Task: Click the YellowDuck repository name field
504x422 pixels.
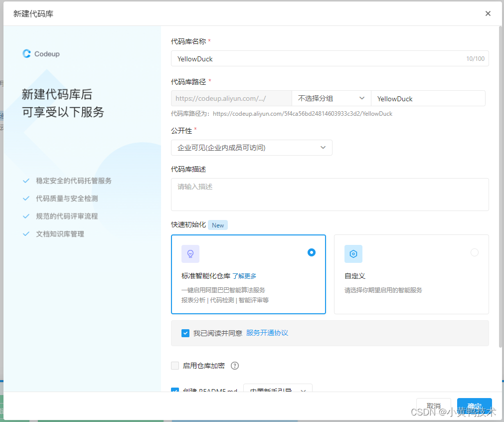Action: coord(330,58)
